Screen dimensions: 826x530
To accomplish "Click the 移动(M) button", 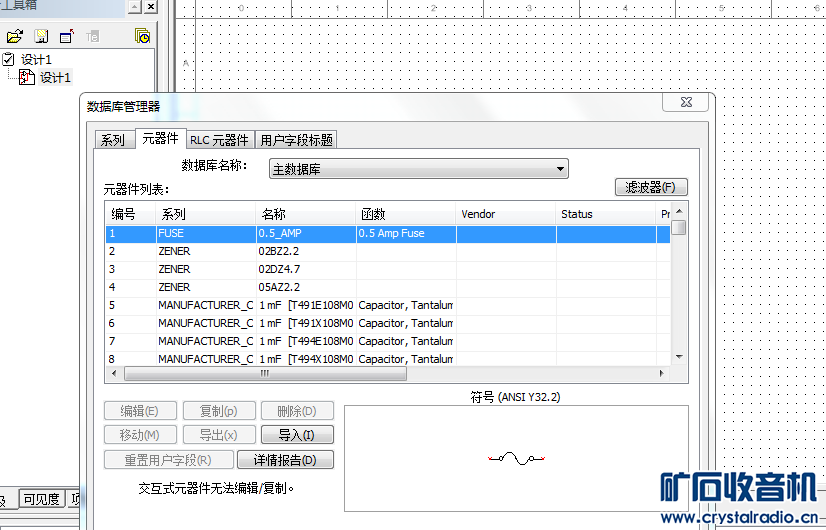I will click(x=139, y=435).
